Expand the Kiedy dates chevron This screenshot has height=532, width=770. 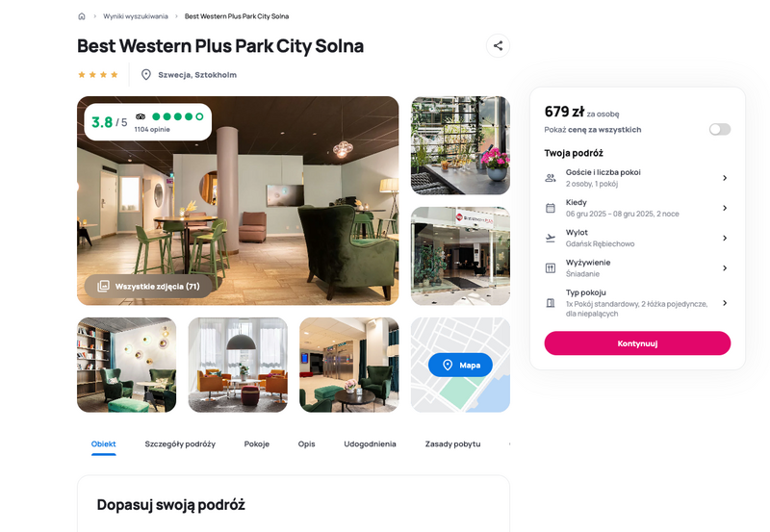pos(725,208)
